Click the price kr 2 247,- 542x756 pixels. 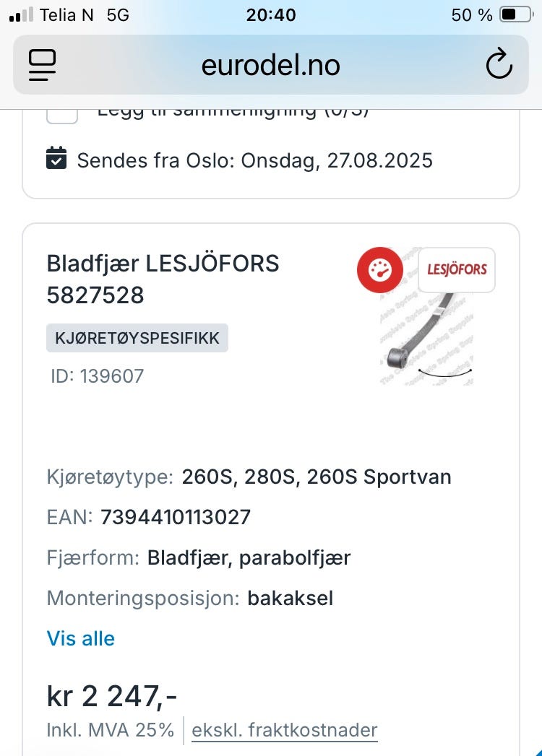[x=112, y=696]
